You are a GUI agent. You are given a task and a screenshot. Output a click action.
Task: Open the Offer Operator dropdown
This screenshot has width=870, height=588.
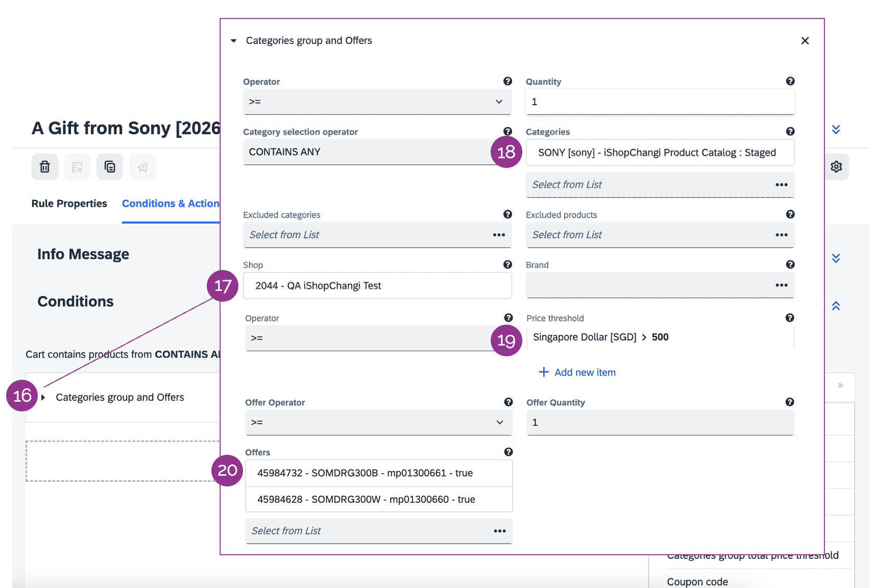pyautogui.click(x=378, y=422)
